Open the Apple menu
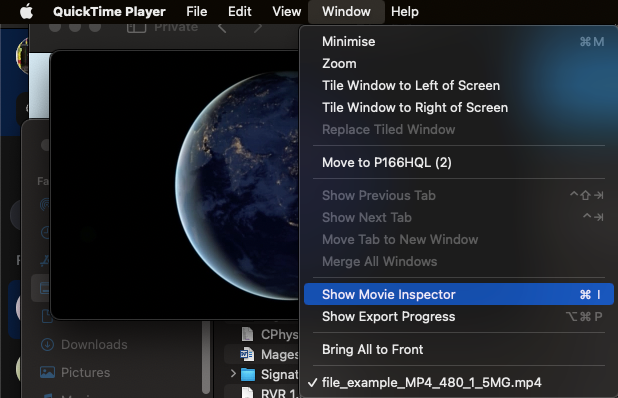The width and height of the screenshot is (618, 398). tap(26, 11)
